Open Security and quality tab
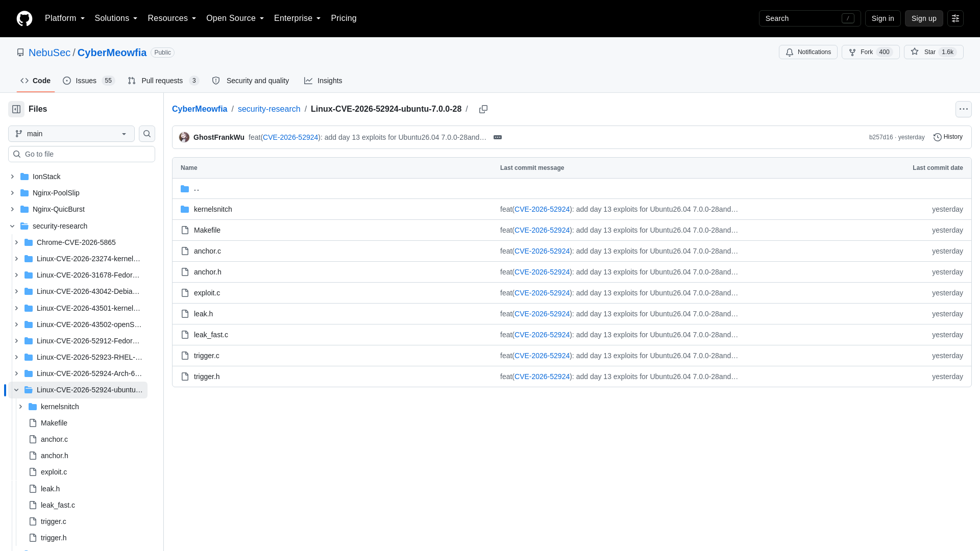 (x=251, y=81)
